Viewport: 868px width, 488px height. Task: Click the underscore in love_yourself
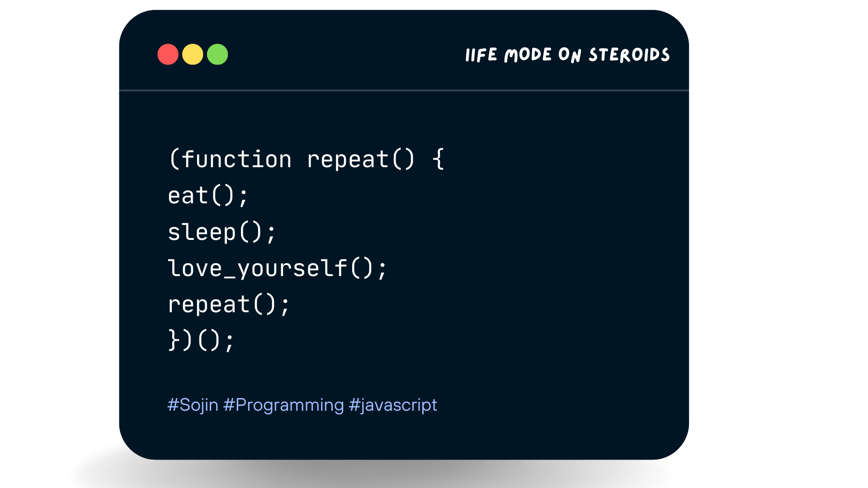(x=229, y=276)
